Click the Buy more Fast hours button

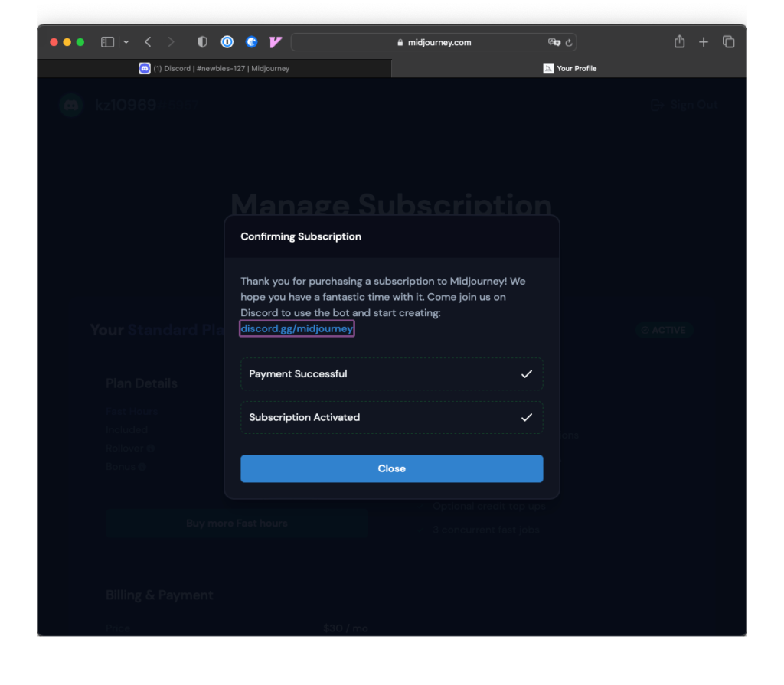[237, 523]
